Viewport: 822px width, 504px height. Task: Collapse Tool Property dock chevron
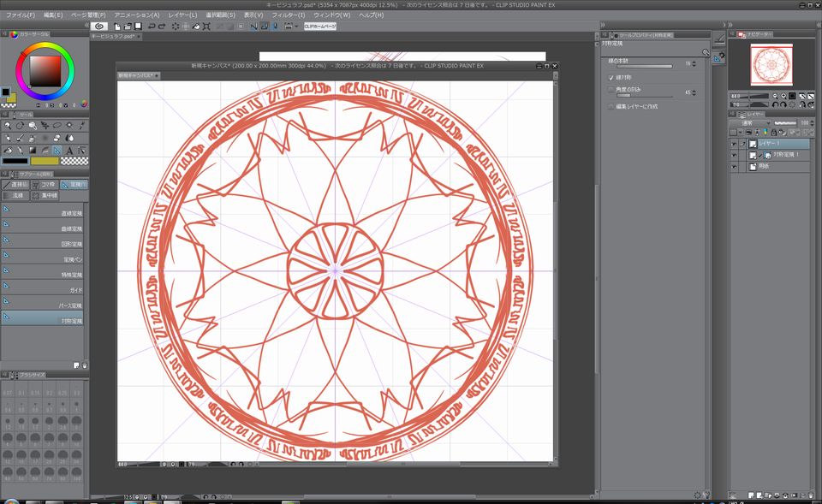[603, 25]
